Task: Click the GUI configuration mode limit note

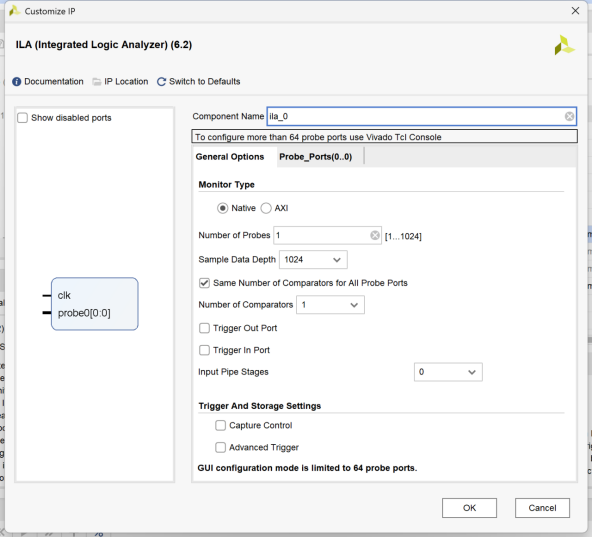Action: coord(307,468)
